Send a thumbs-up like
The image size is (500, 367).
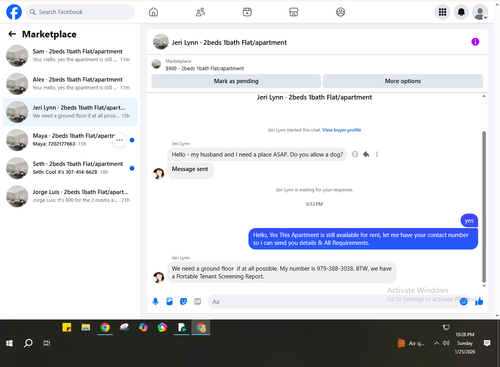click(x=479, y=302)
